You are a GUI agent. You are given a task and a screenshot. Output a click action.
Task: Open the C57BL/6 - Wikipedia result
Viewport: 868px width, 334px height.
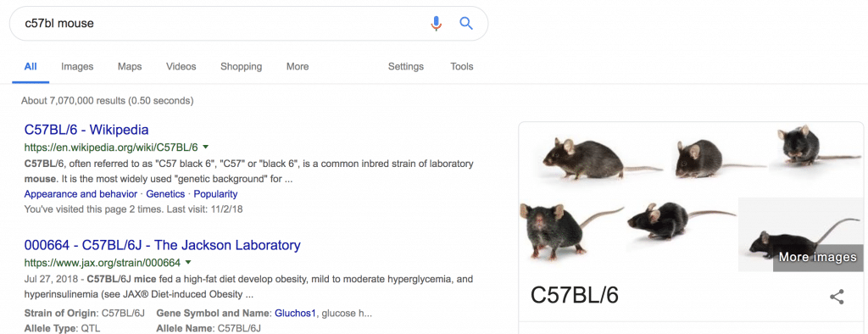[x=86, y=131]
